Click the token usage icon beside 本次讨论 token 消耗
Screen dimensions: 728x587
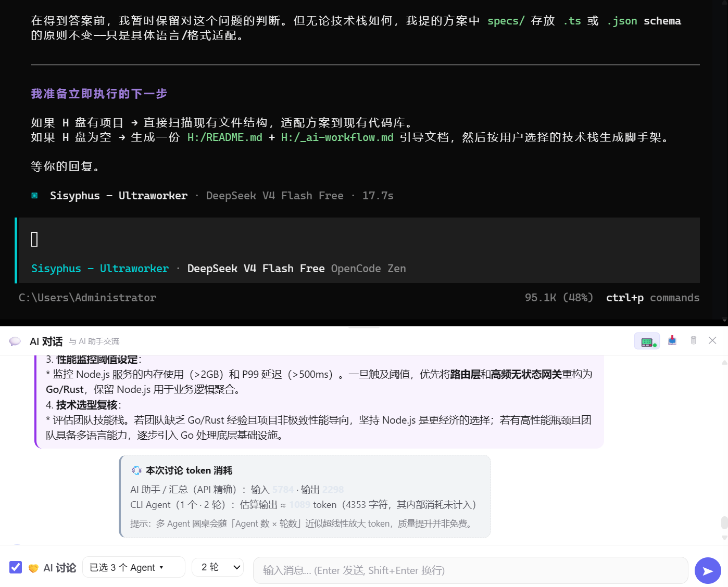136,470
